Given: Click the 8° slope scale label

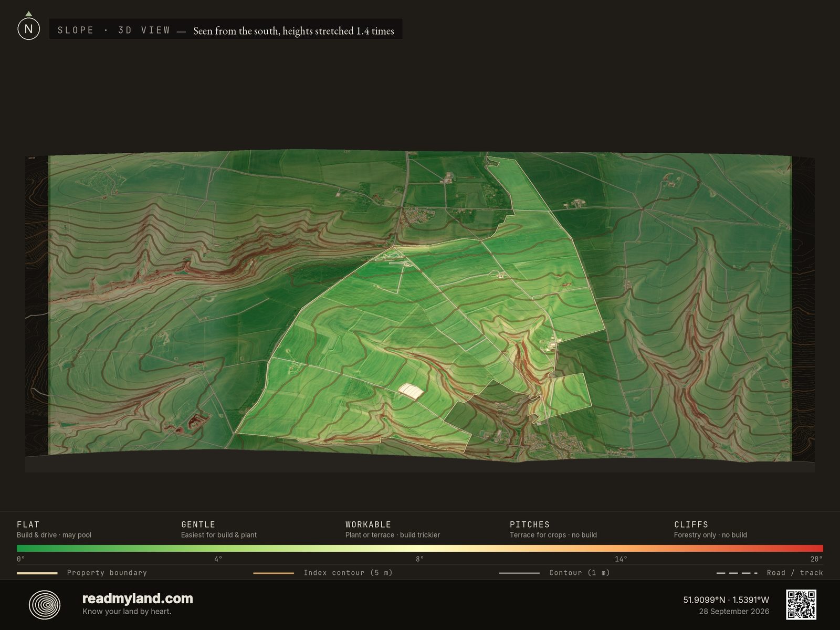Looking at the screenshot, I should (420, 559).
